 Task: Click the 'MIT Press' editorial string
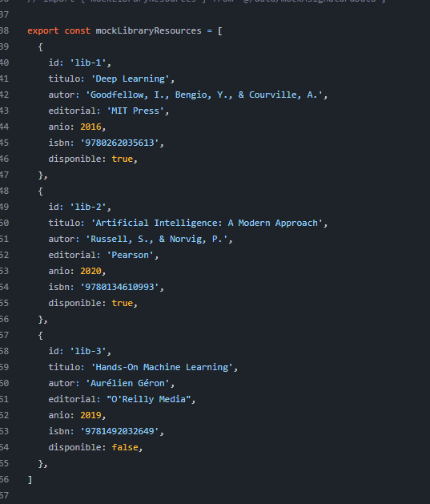click(x=135, y=111)
